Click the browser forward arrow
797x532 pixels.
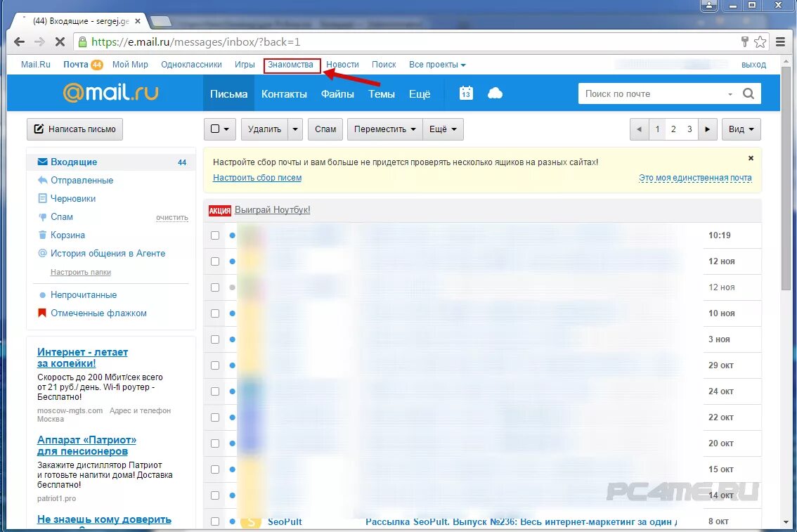39,42
